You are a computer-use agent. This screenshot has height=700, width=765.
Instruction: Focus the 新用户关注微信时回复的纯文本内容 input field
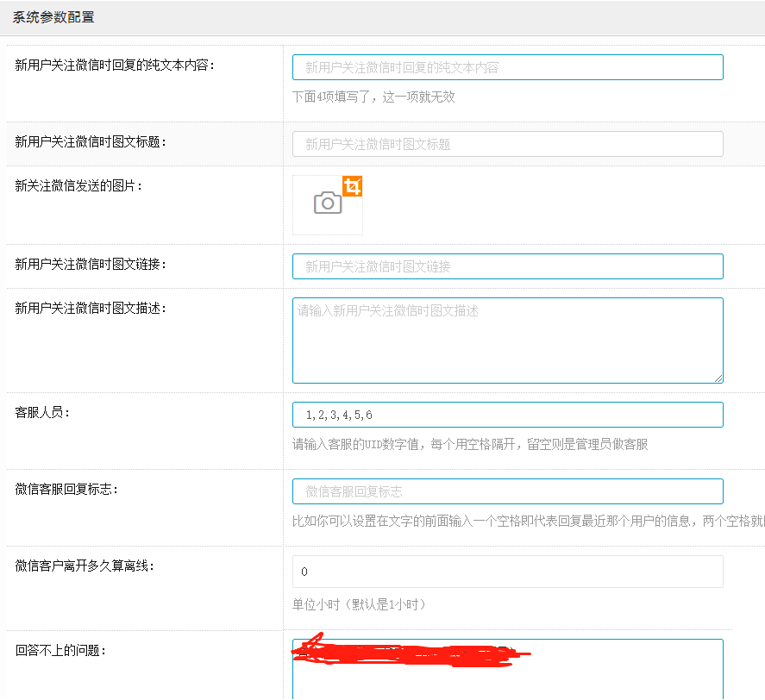point(507,67)
